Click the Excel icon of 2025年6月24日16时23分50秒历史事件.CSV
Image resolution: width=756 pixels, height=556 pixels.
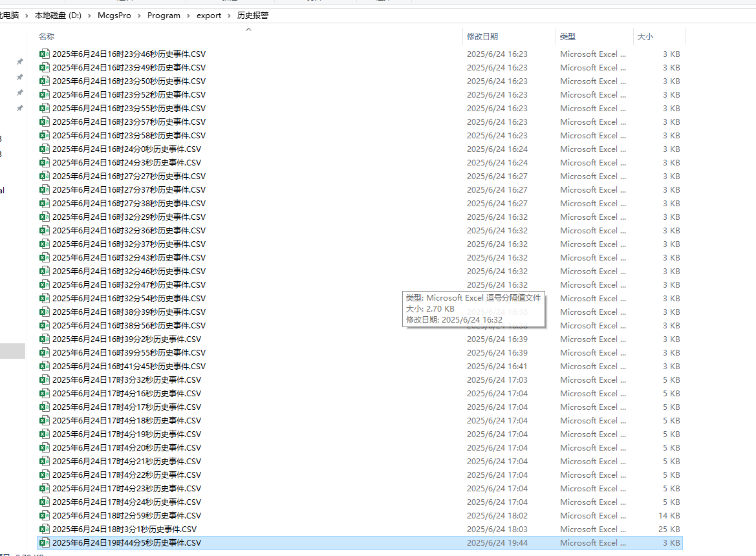(x=45, y=81)
